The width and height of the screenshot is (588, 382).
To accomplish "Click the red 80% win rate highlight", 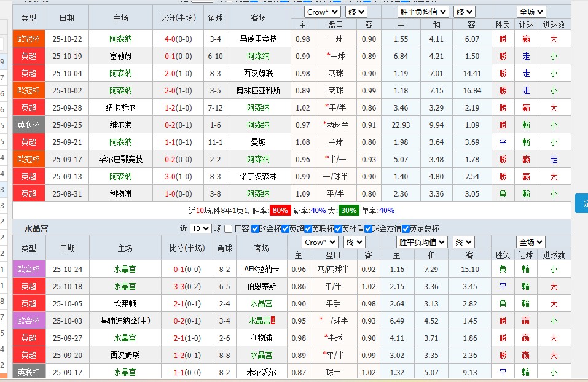I will (280, 211).
